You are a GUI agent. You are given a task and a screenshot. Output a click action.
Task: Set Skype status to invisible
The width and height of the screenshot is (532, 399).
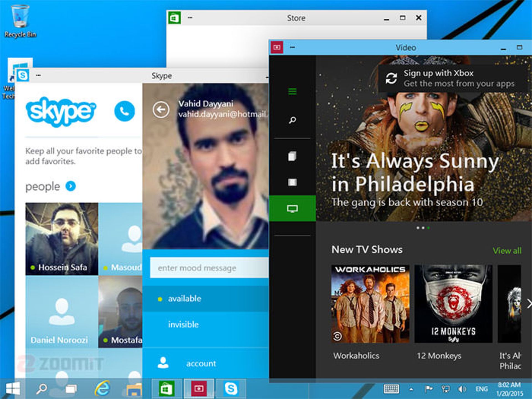206,324
